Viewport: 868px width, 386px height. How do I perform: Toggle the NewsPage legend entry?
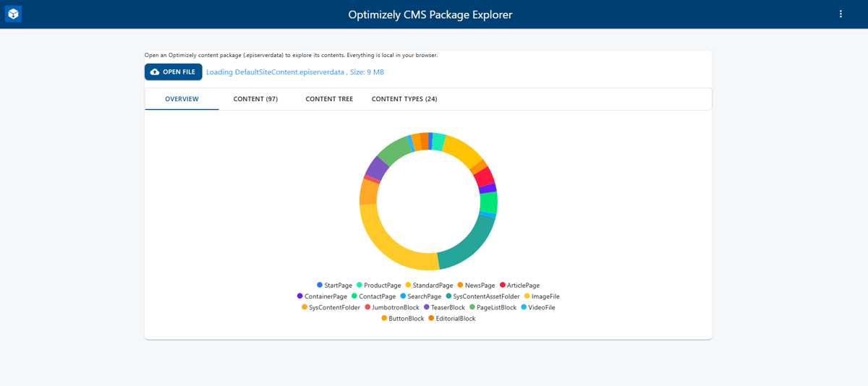tap(477, 286)
